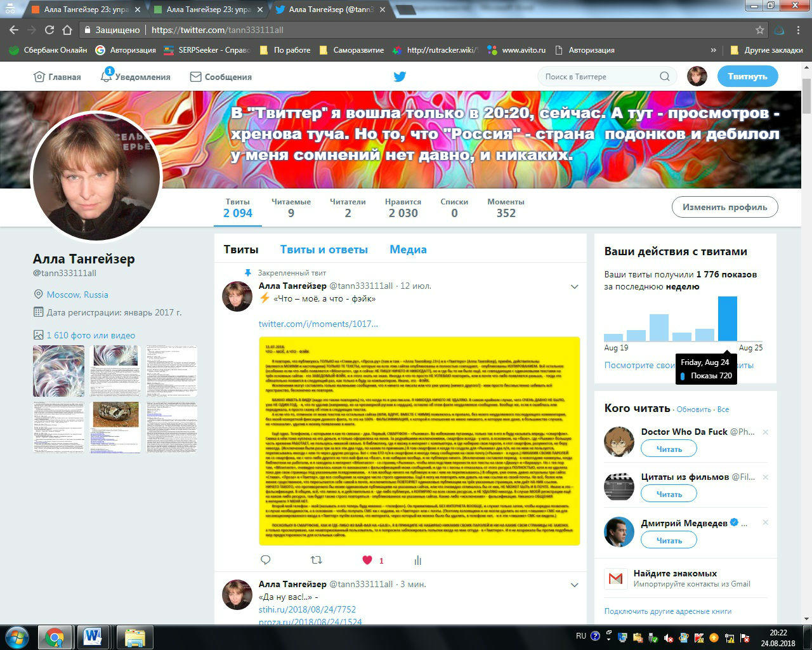Dismiss Дмитрий Медведев suggestion

point(765,522)
